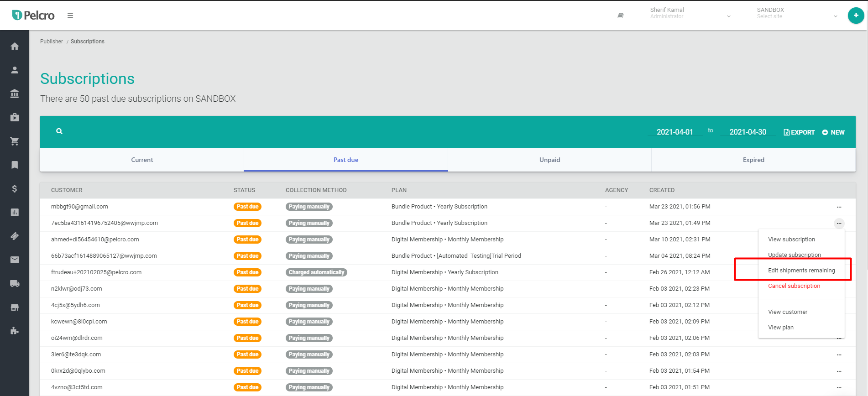This screenshot has width=868, height=396.
Task: Open row actions for mbbgt90@gmail.com
Action: [839, 207]
